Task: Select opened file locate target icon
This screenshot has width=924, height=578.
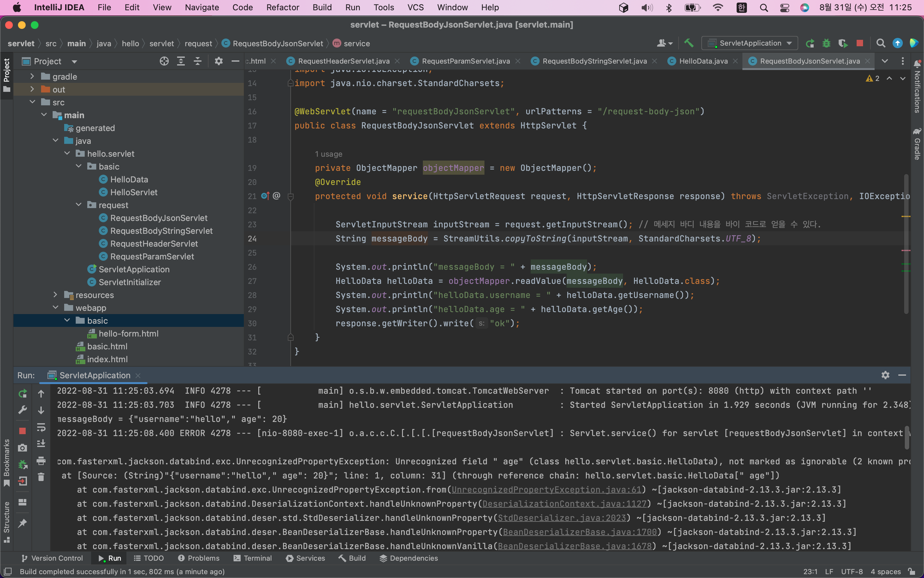Action: [x=164, y=61]
